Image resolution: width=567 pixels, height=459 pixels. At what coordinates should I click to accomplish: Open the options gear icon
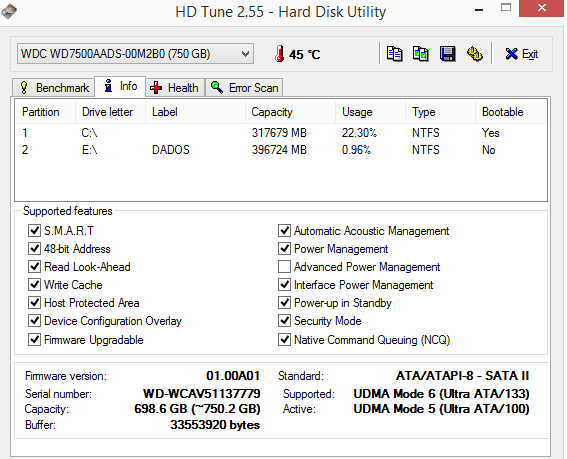click(474, 54)
